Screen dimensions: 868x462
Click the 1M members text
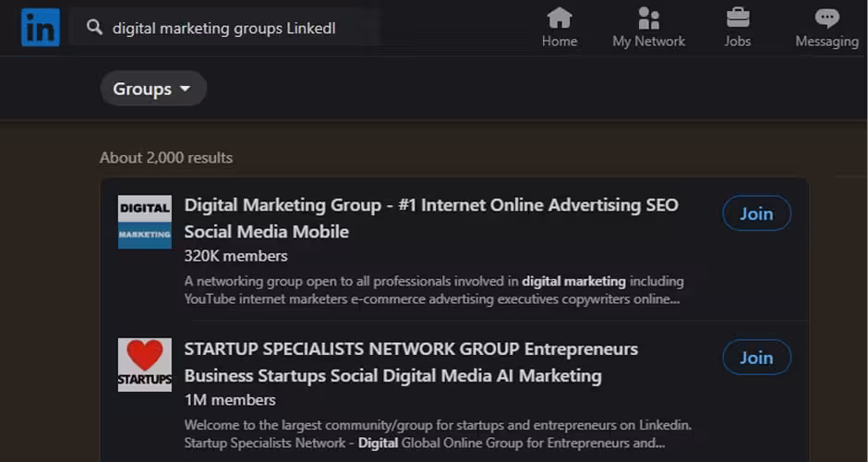[230, 400]
